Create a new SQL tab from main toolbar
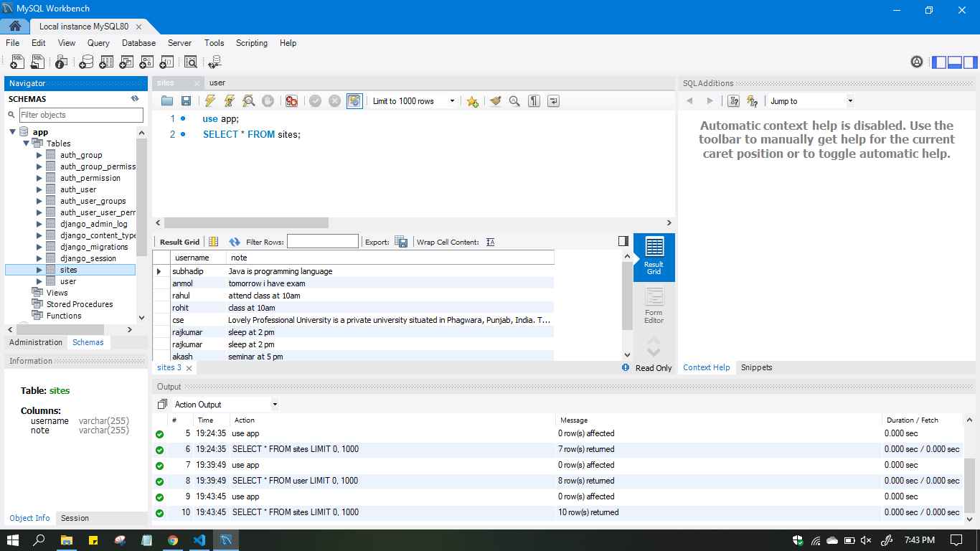The width and height of the screenshot is (980, 551). [17, 62]
